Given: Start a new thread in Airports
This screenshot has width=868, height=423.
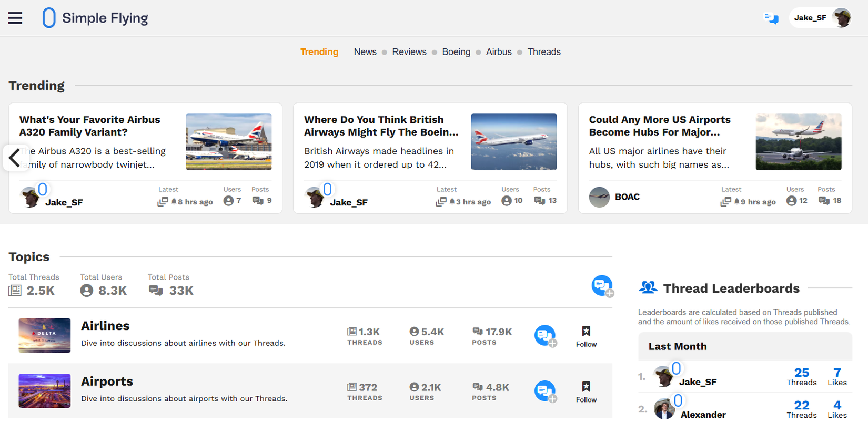Looking at the screenshot, I should (x=546, y=391).
